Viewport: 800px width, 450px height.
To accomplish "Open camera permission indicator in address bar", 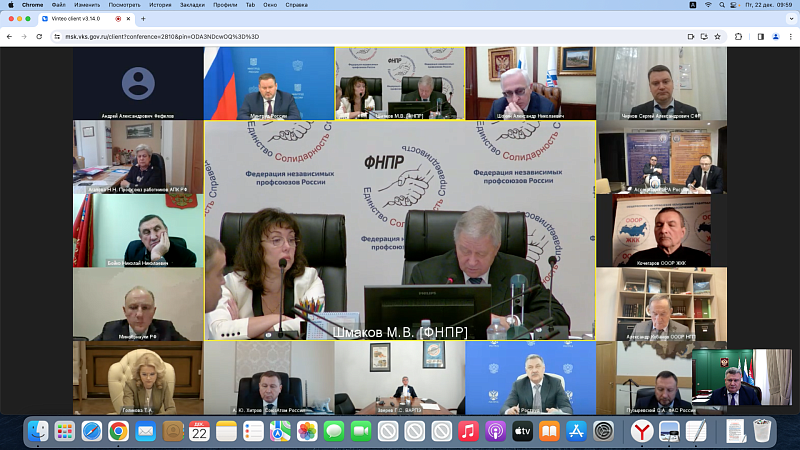I will click(x=690, y=37).
